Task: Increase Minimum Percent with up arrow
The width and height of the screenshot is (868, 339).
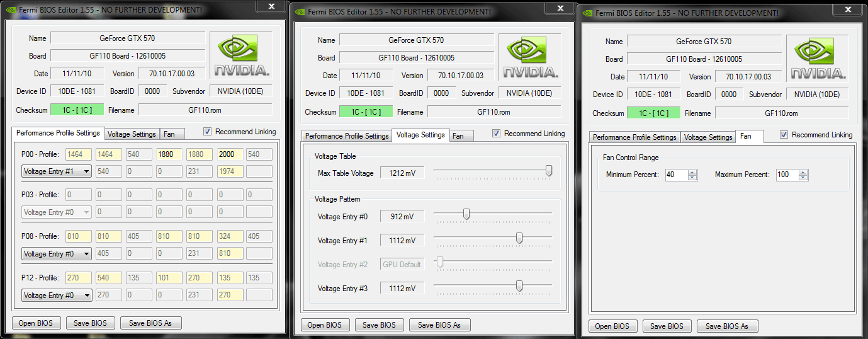Action: coord(692,172)
